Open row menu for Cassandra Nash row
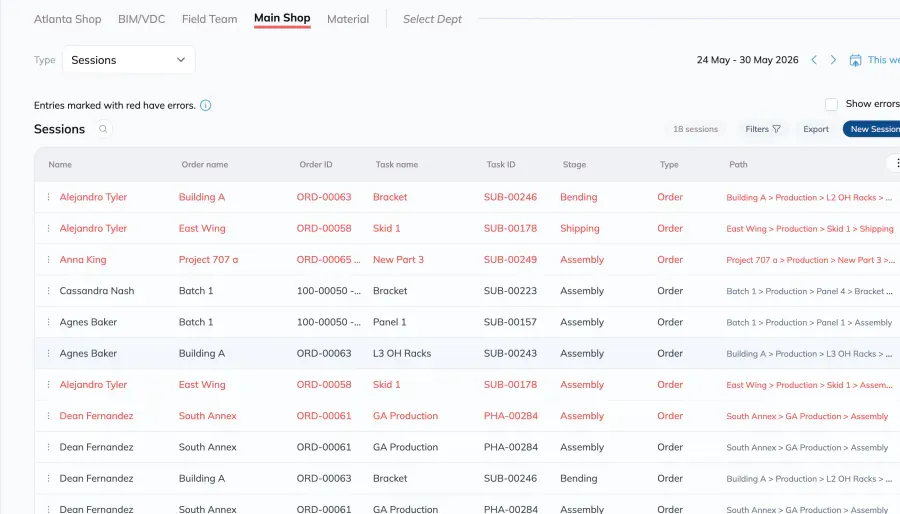 48,291
